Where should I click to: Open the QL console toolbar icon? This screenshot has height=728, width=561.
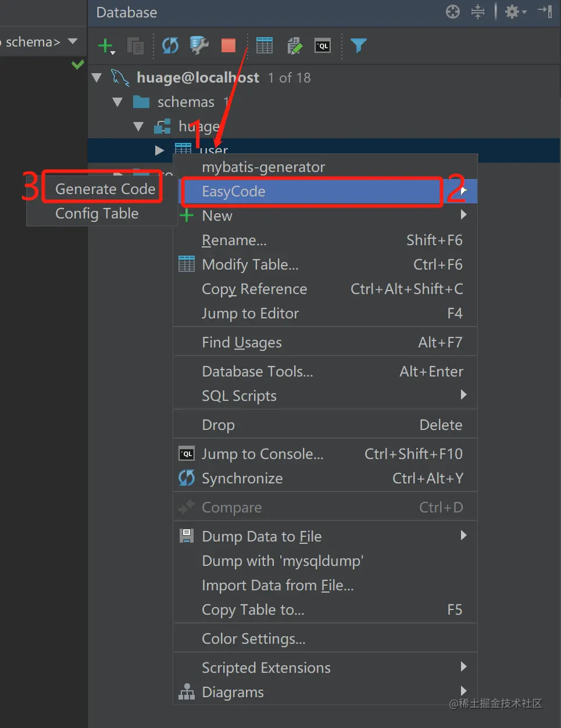pyautogui.click(x=323, y=45)
